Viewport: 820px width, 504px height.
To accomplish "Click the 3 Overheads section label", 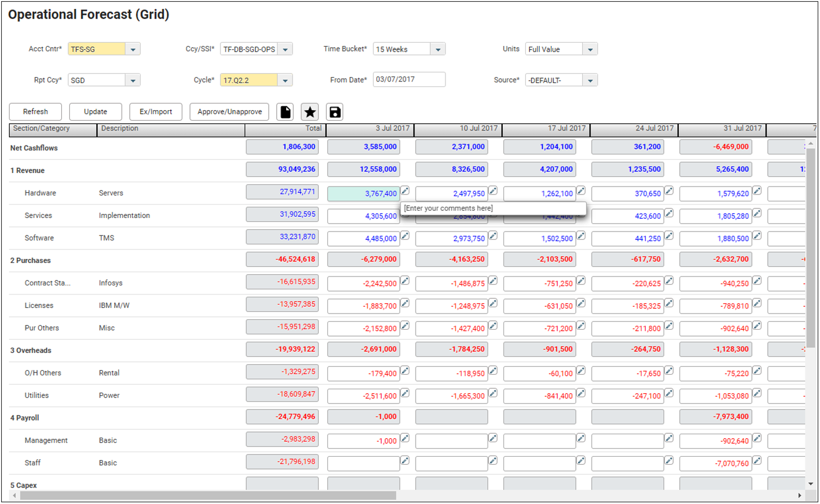I will click(x=30, y=351).
